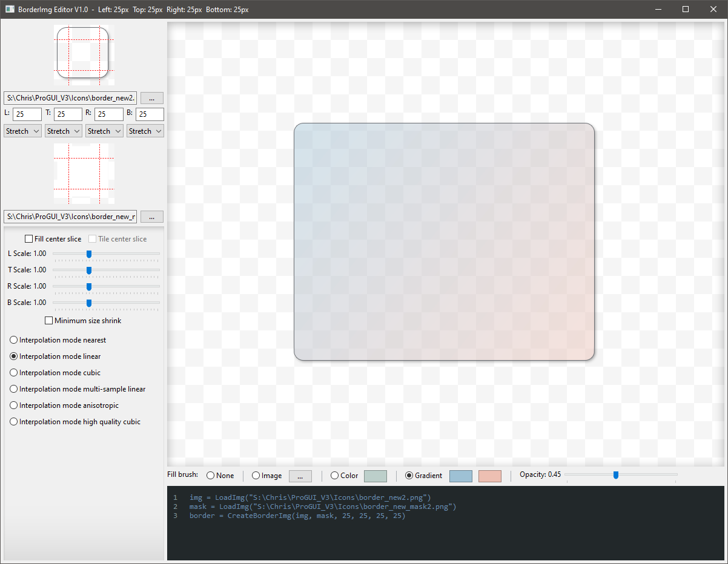Maximize the BorderImg Editor window
This screenshot has height=564, width=728.
coord(686,9)
